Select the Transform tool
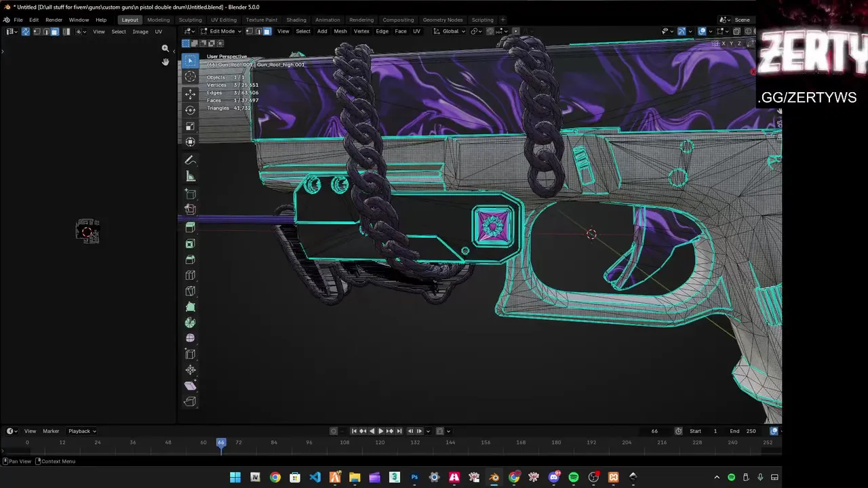 [x=190, y=142]
